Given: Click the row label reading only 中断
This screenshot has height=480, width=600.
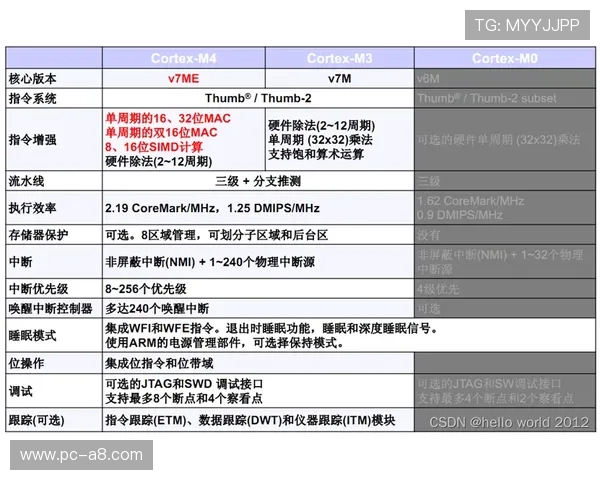Looking at the screenshot, I should click(x=21, y=262).
